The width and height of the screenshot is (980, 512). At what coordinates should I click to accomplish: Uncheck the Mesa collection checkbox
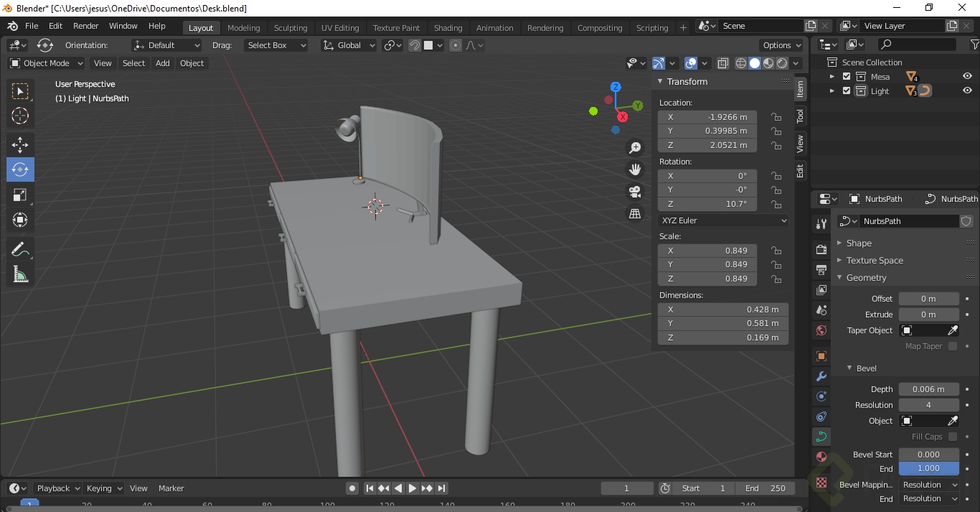pyautogui.click(x=846, y=76)
